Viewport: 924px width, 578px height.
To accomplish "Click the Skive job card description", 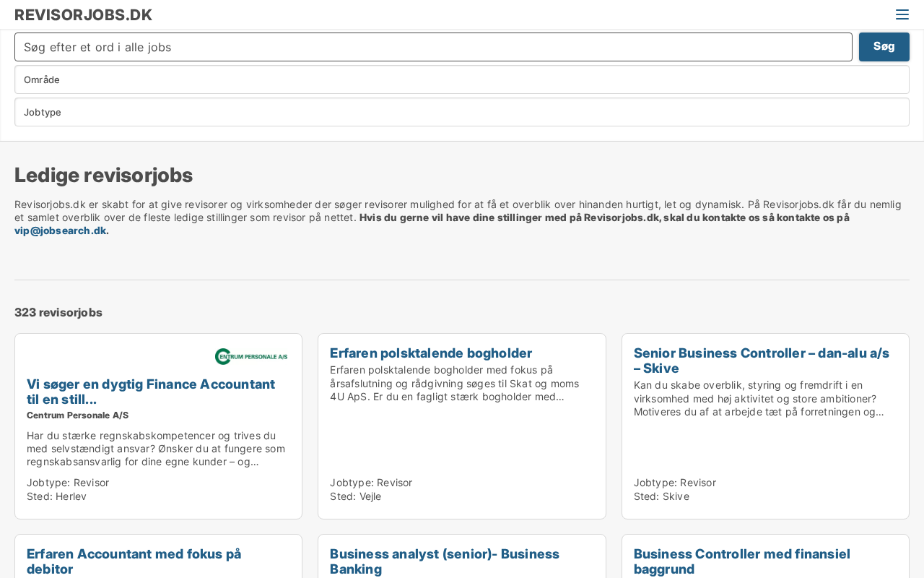I will (x=759, y=399).
